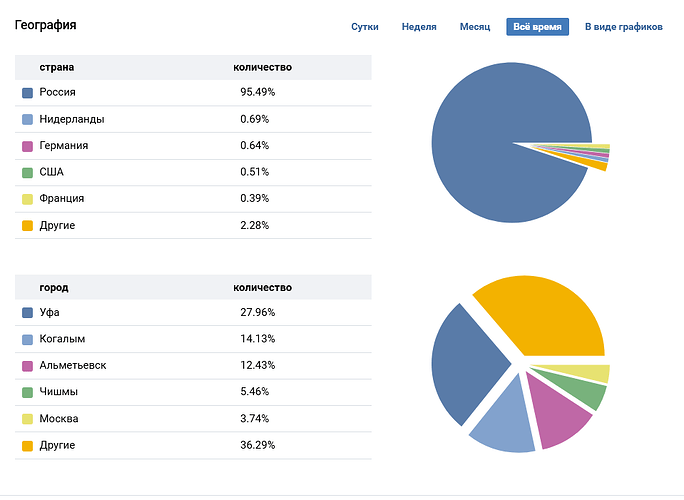Viewport: 684px width, 500px height.
Task: Click the Франция color swatch
Action: coord(27,199)
